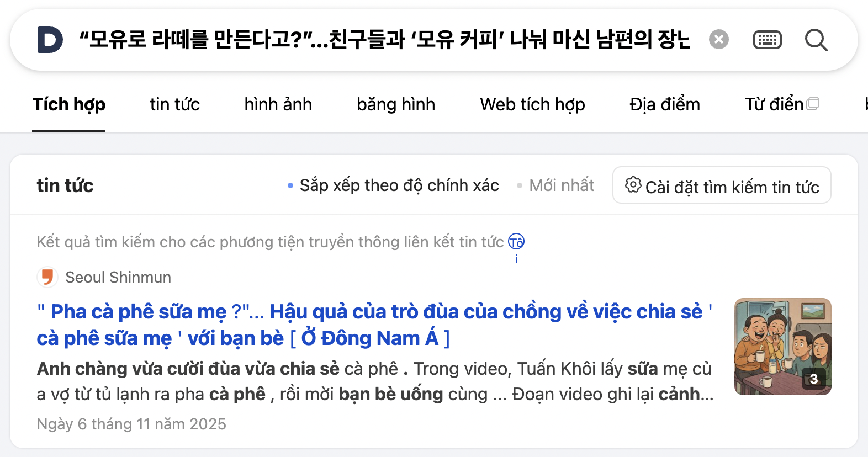Clear the search query with the X icon
Image resolution: width=868 pixels, height=457 pixels.
(x=718, y=39)
